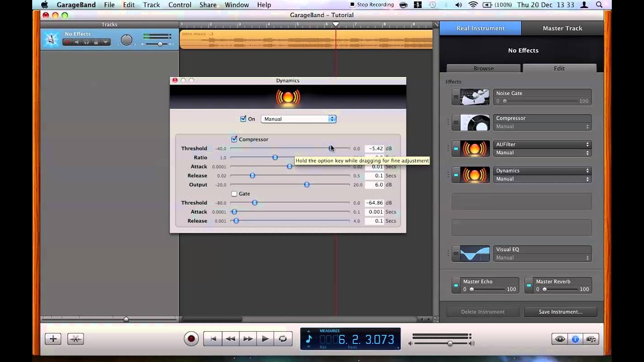This screenshot has width=644, height=362.
Task: Open the Visual EQ effect icon
Action: [x=475, y=254]
